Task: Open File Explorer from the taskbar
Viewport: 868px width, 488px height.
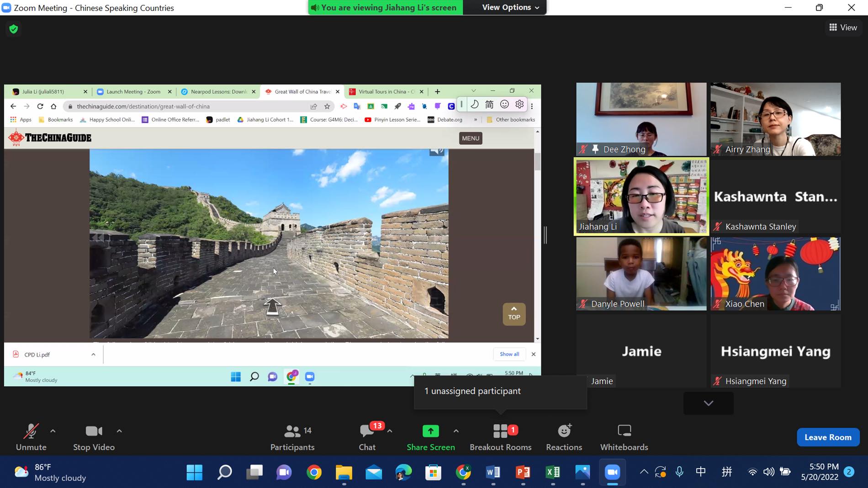Action: point(344,472)
